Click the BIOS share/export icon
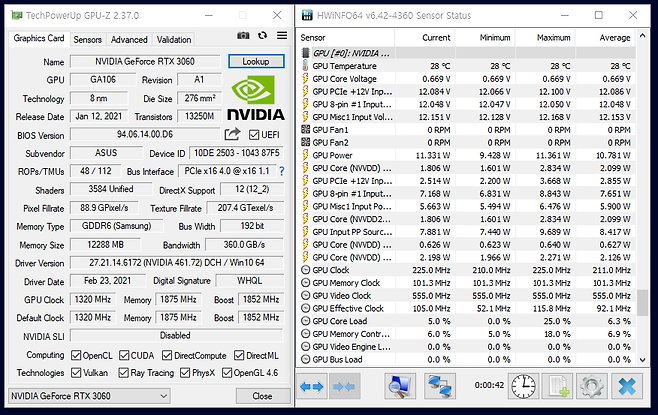The image size is (658, 415). pyautogui.click(x=232, y=134)
